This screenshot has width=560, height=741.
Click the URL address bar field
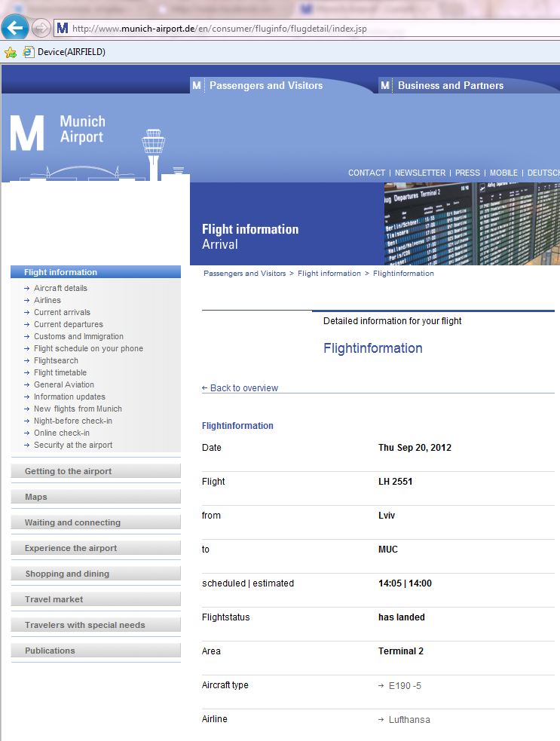tap(301, 29)
